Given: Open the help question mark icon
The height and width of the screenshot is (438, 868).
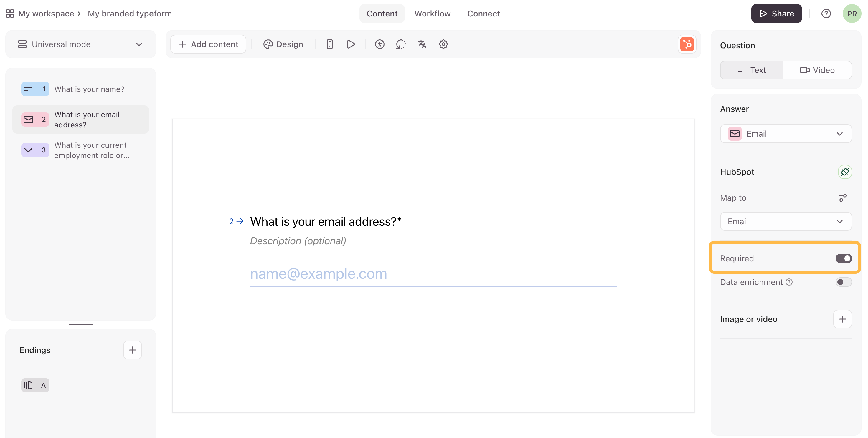Looking at the screenshot, I should coord(826,14).
